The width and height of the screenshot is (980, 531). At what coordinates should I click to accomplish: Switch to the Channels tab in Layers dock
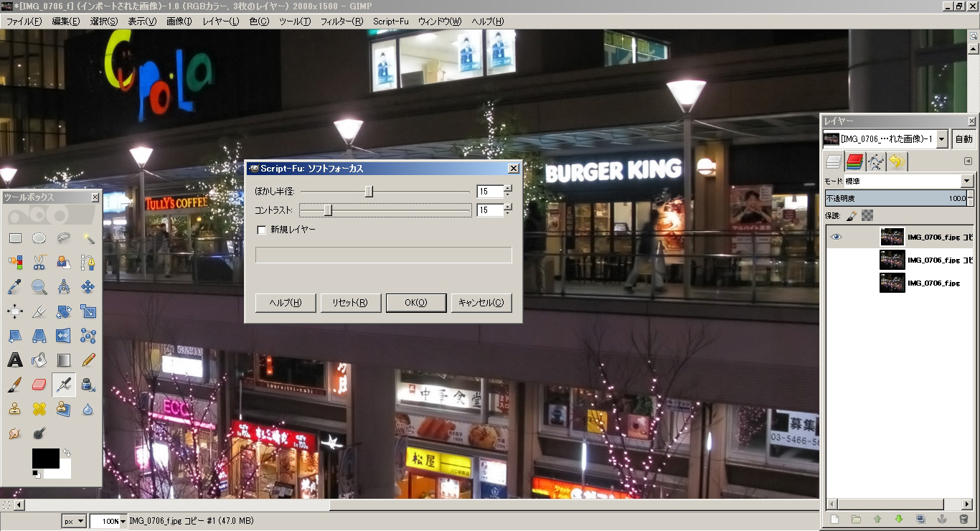tap(854, 161)
